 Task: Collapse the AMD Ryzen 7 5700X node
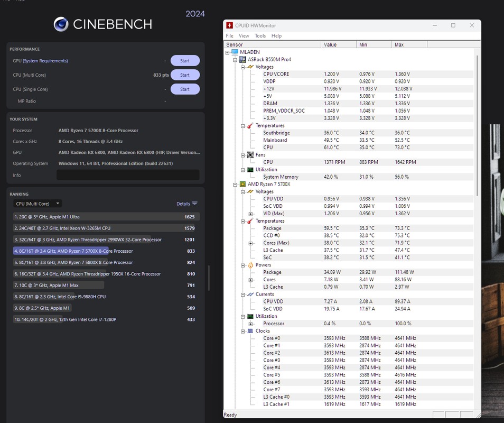coord(235,185)
